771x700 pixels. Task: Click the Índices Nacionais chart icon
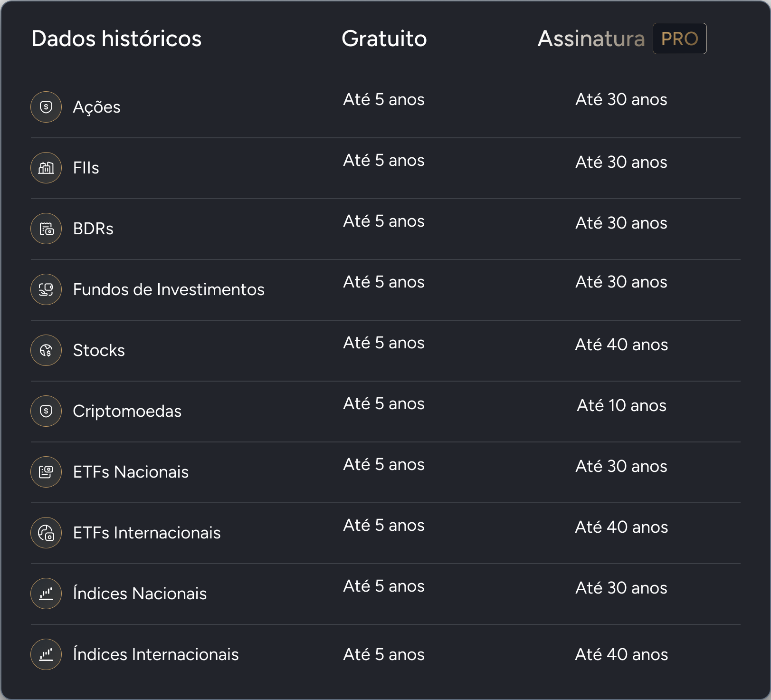tap(46, 594)
